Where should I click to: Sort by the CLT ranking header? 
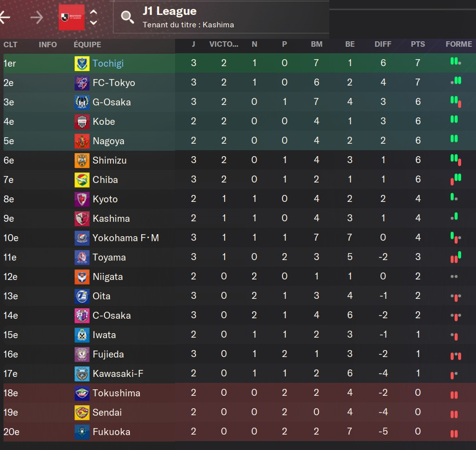[x=10, y=44]
